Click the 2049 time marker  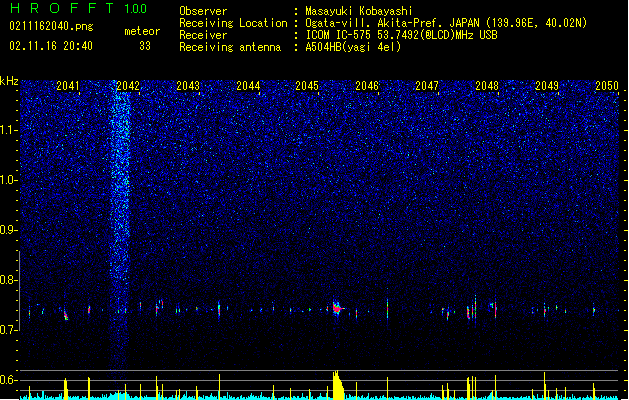click(547, 86)
